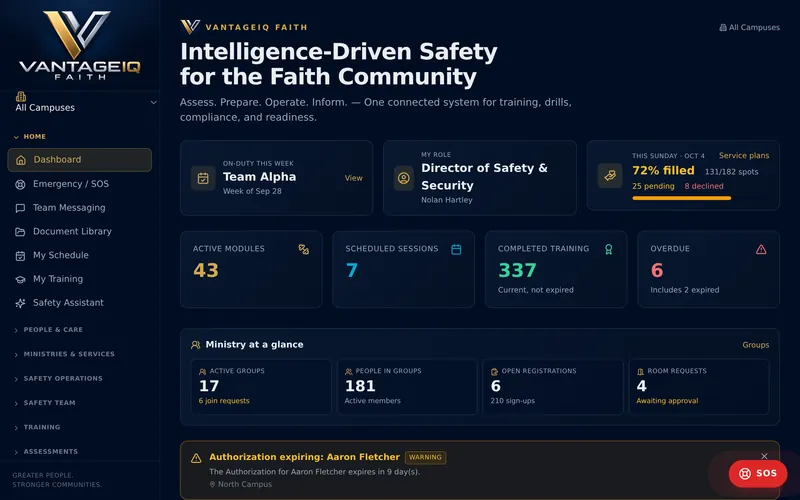Screen dimensions: 800x500
Task: Click the building icon above All Campuses
Action: pos(21,96)
